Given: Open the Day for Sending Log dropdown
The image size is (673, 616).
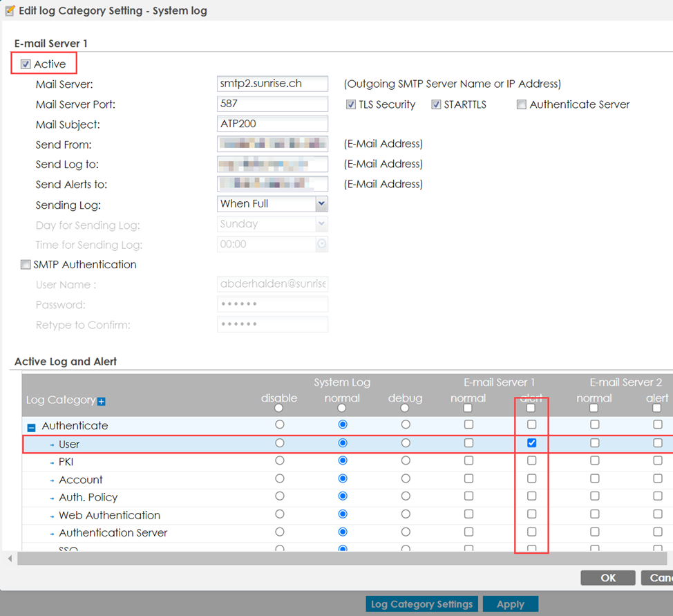Looking at the screenshot, I should click(x=321, y=224).
